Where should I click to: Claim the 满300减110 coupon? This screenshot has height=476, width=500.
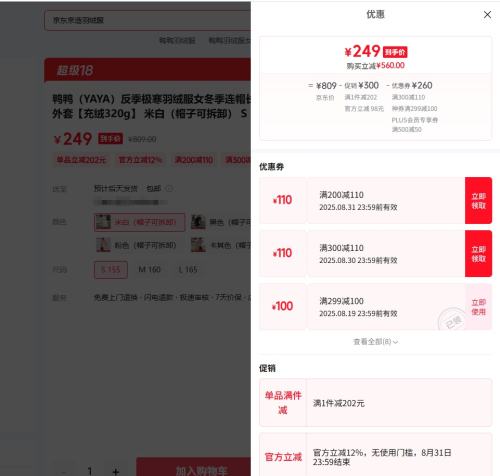click(478, 254)
